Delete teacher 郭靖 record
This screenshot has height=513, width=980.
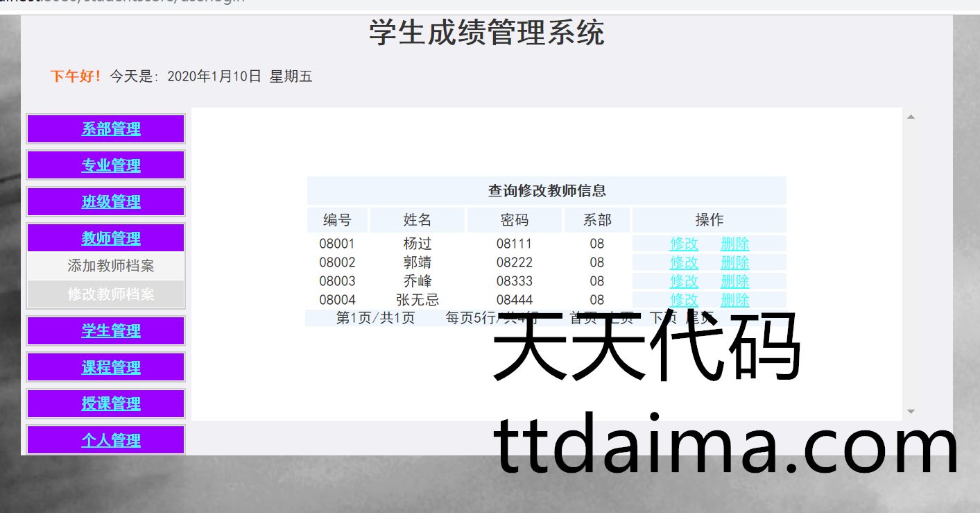click(x=734, y=262)
